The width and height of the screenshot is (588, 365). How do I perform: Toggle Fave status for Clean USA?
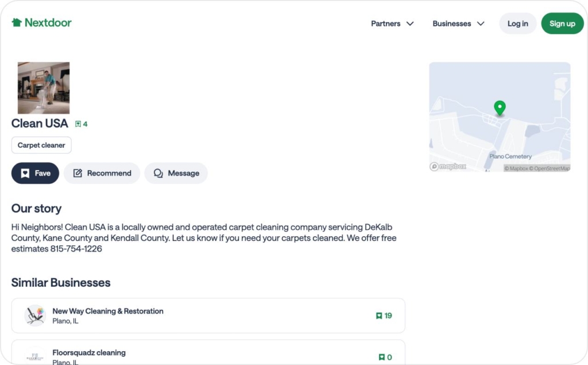click(x=35, y=173)
